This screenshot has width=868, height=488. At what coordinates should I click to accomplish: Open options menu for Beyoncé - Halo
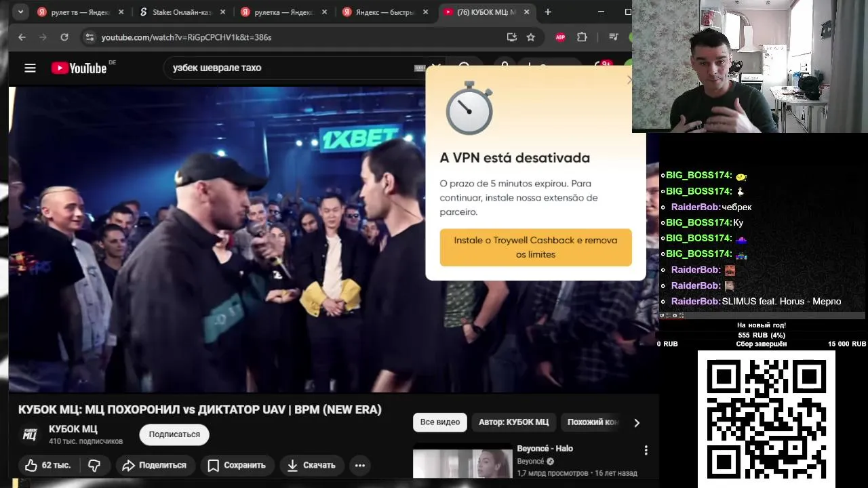tap(646, 450)
